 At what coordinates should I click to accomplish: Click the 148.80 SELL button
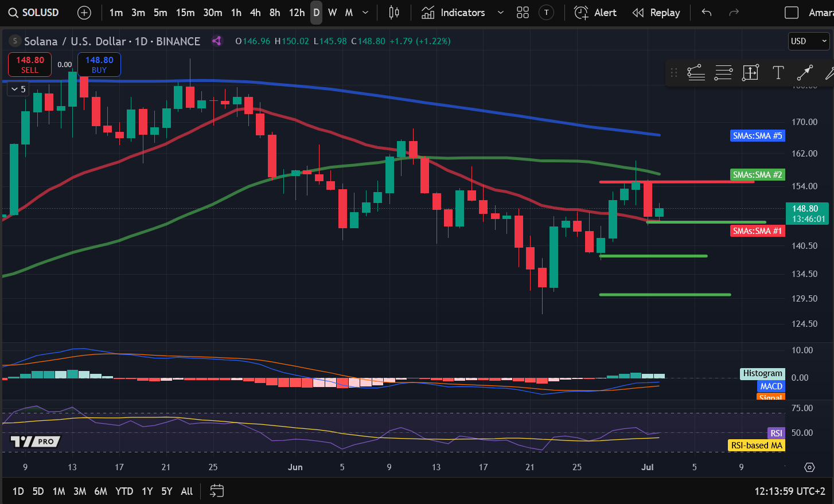coord(30,64)
